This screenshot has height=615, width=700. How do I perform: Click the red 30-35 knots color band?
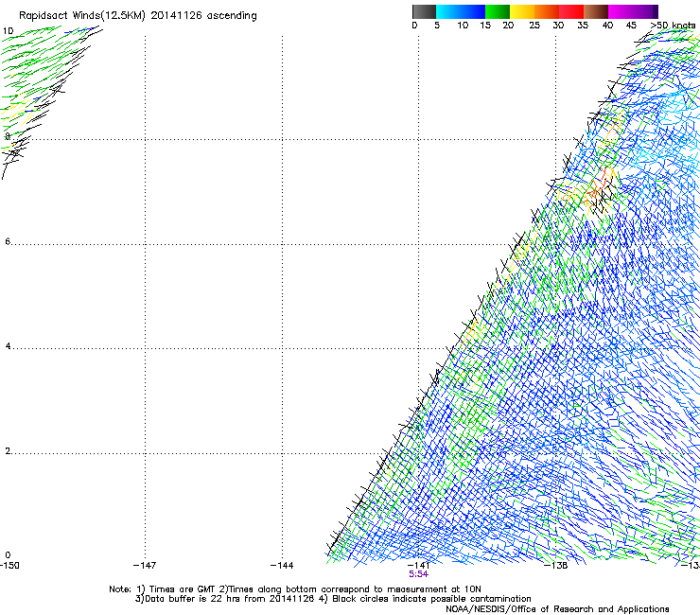571,11
